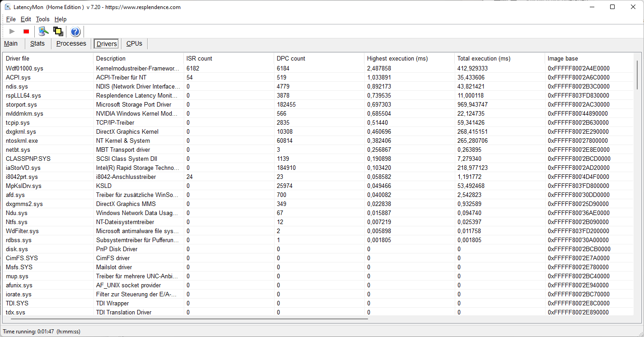Sort by Description column header
Viewport: 644px width, 337px height.
click(x=138, y=58)
